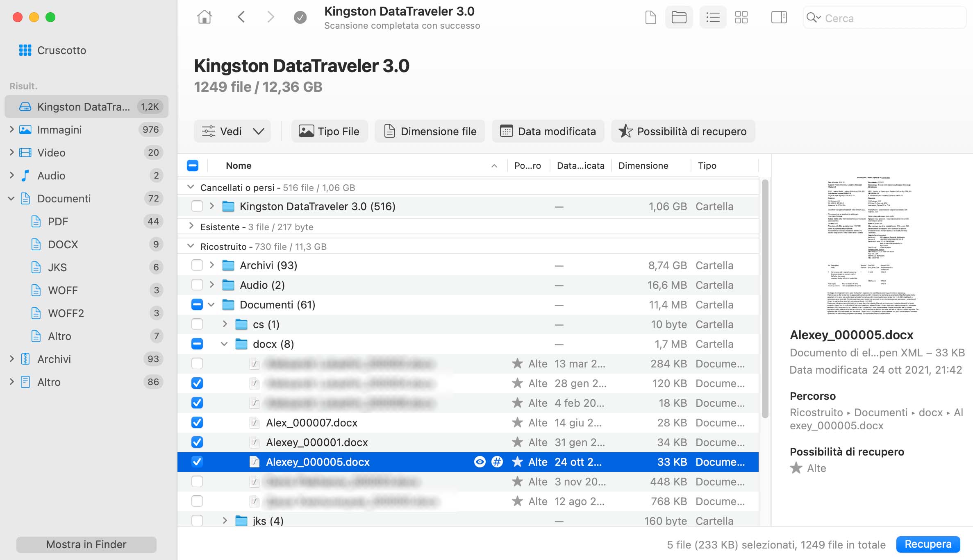The height and width of the screenshot is (560, 973).
Task: Open the Data modificata filter
Action: click(x=548, y=131)
